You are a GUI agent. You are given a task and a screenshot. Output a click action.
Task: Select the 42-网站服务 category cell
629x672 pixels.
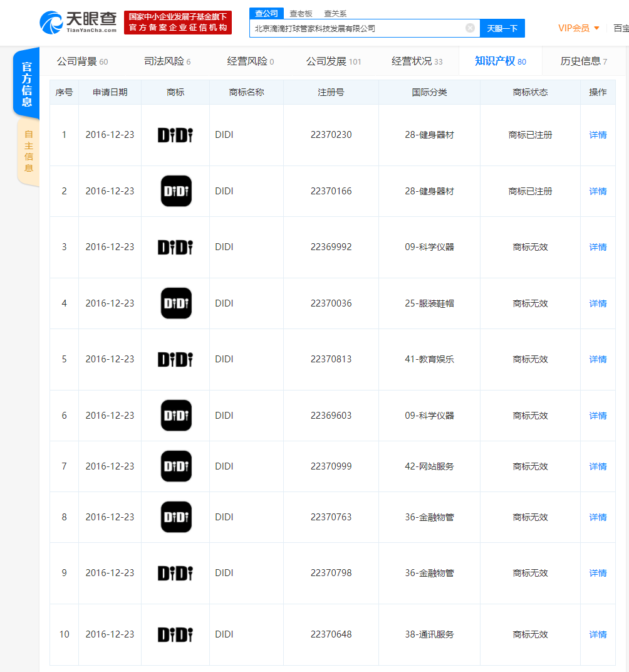click(x=430, y=466)
